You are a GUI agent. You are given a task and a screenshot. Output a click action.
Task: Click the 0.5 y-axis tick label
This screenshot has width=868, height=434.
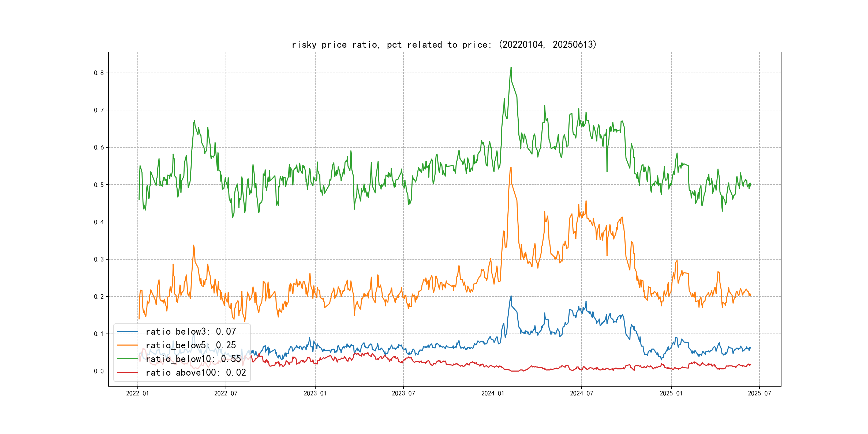coord(99,185)
